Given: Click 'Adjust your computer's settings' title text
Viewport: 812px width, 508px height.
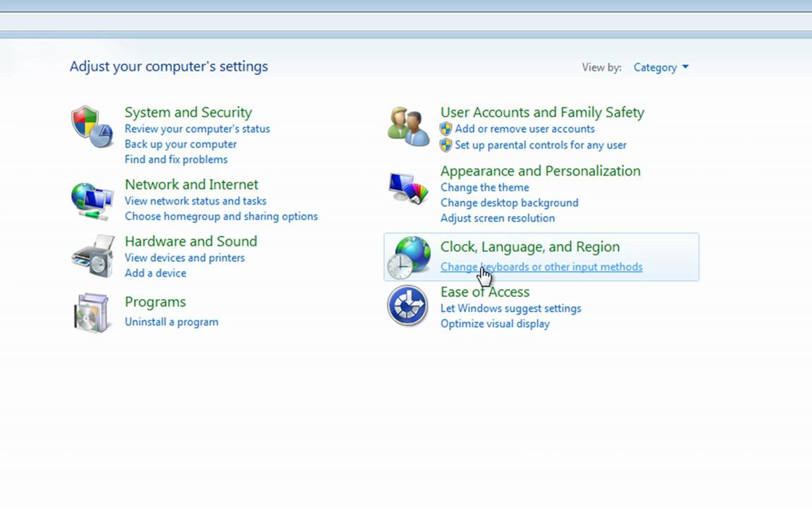Looking at the screenshot, I should point(169,66).
